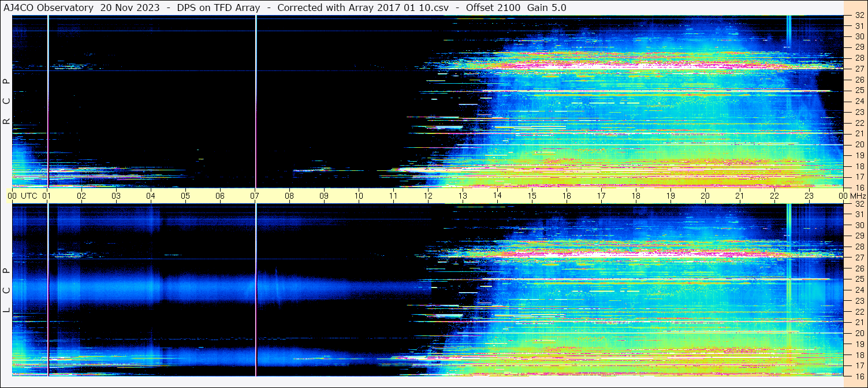
Task: Click the 32 MHz tick on the LCP frequency scale
Action: click(x=859, y=204)
